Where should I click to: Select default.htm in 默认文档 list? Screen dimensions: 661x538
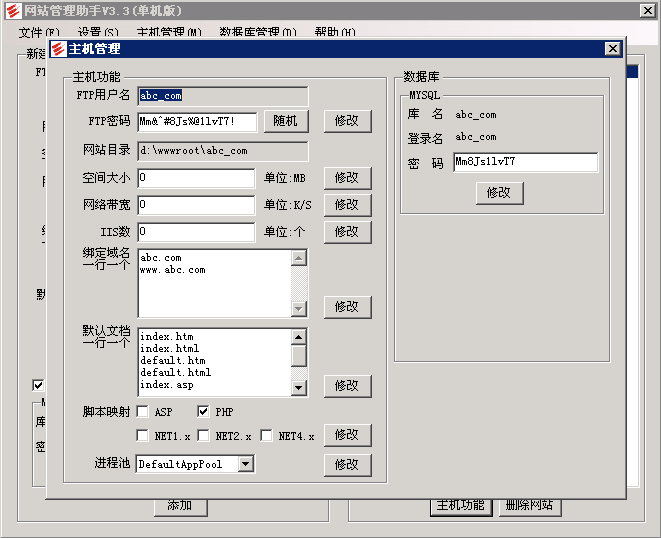pyautogui.click(x=173, y=360)
